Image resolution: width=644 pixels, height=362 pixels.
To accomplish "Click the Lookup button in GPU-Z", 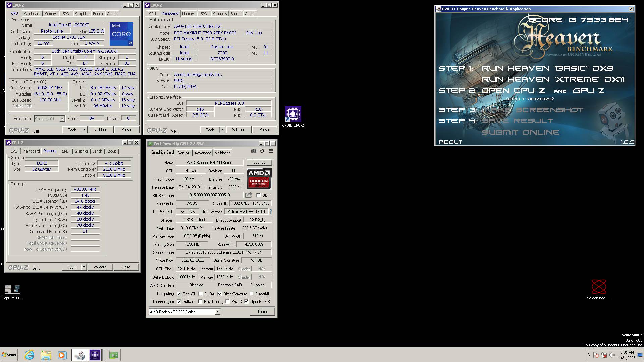I will pyautogui.click(x=259, y=162).
